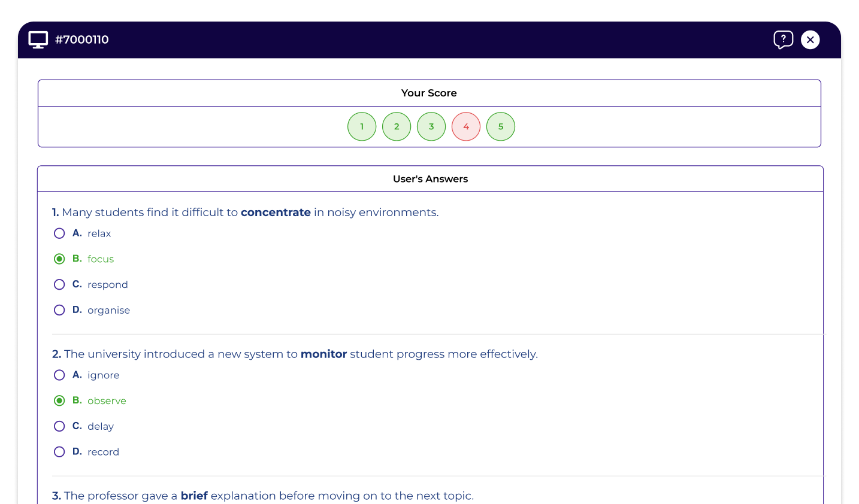Click the answer text 'observe'
Screen dimensions: 859x504
pyautogui.click(x=107, y=401)
